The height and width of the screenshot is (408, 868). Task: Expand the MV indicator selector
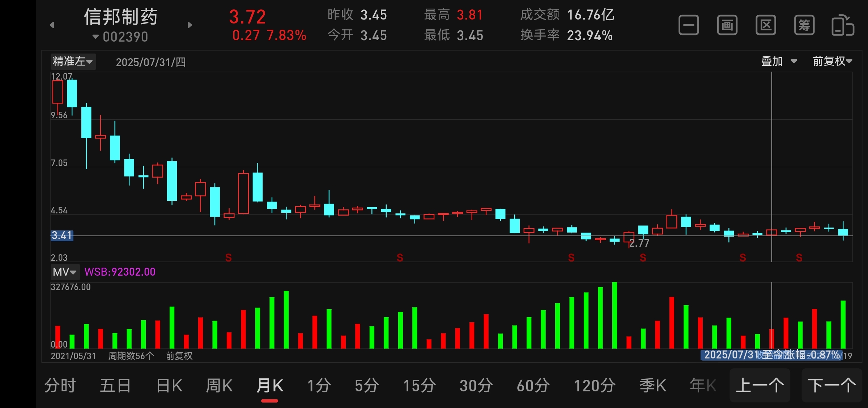[x=65, y=272]
